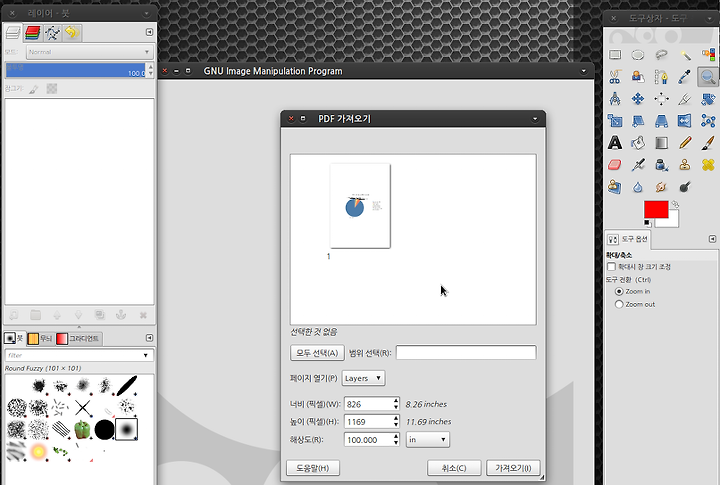Image resolution: width=720 pixels, height=485 pixels.
Task: Enable the auto-resize window checkbox in tool options
Action: click(x=611, y=267)
